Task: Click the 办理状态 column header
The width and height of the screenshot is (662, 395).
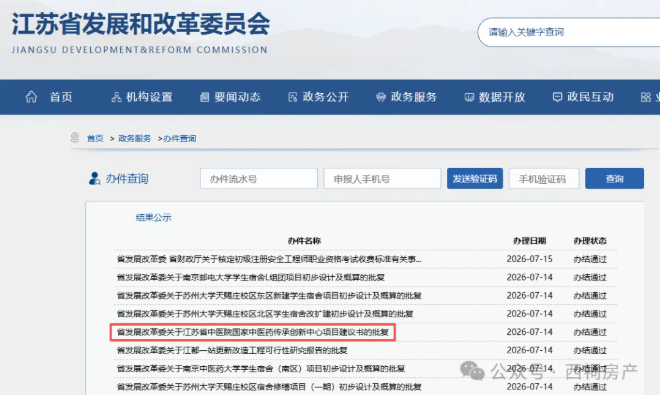Action: click(x=590, y=241)
